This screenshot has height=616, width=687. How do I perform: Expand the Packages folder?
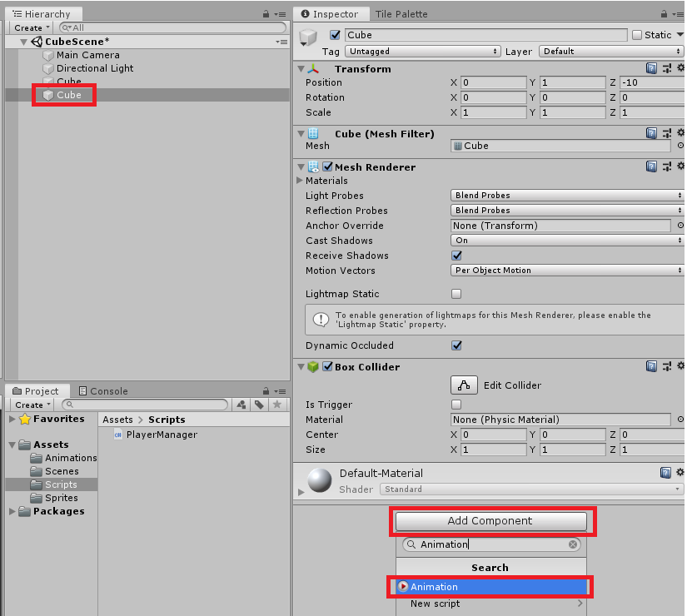(x=12, y=511)
